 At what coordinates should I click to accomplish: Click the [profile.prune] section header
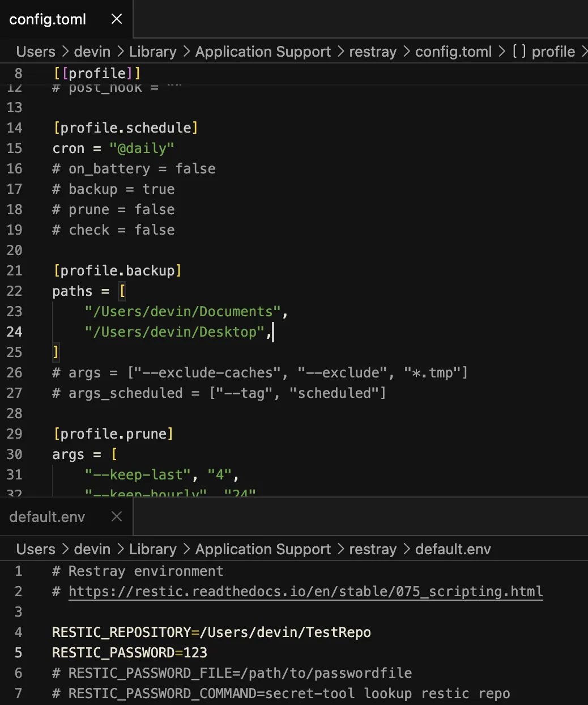113,434
